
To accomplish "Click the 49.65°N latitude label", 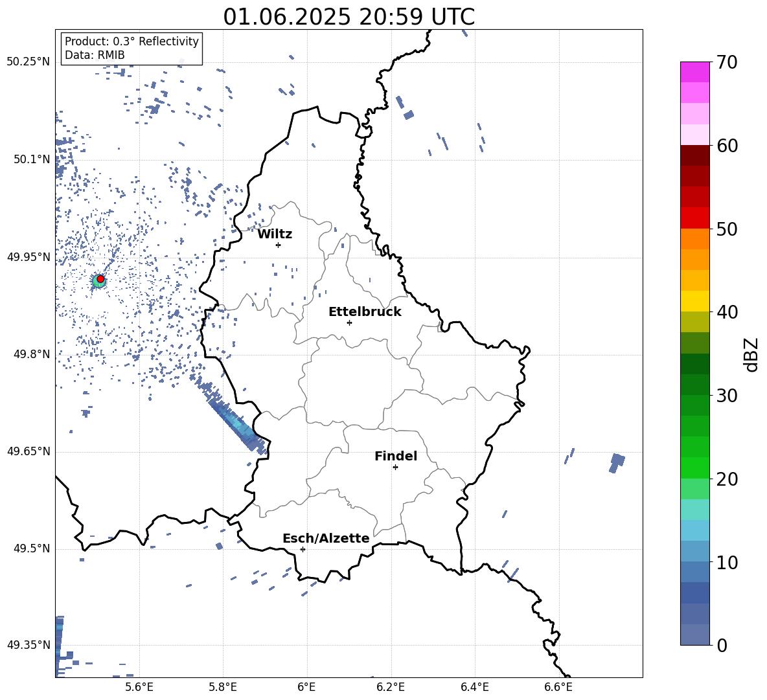I will [x=29, y=451].
